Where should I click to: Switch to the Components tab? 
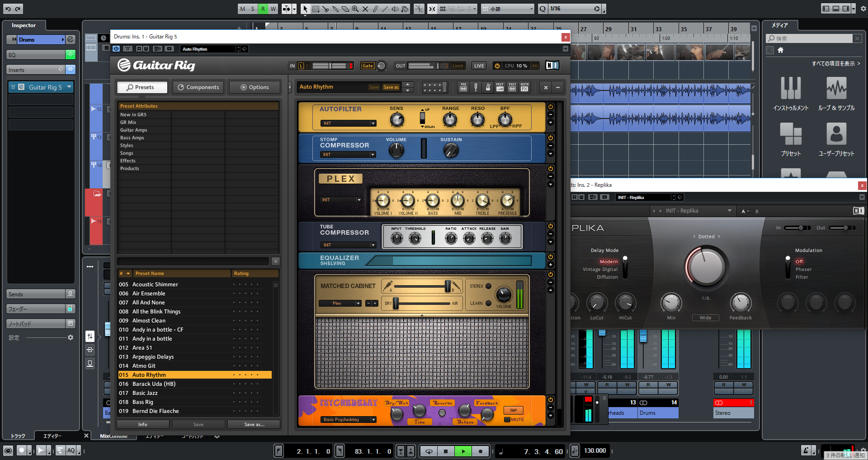pyautogui.click(x=198, y=87)
